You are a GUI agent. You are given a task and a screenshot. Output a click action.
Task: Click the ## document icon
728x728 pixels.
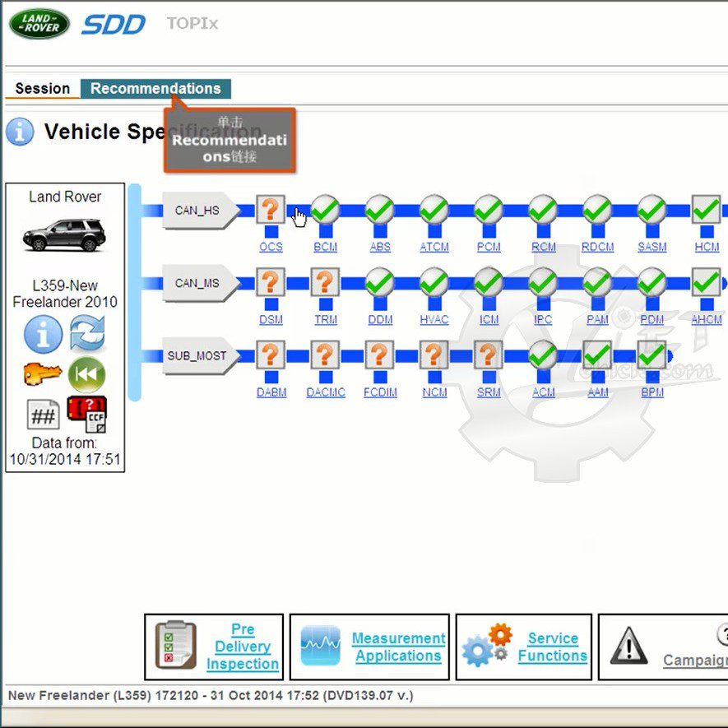(x=43, y=415)
